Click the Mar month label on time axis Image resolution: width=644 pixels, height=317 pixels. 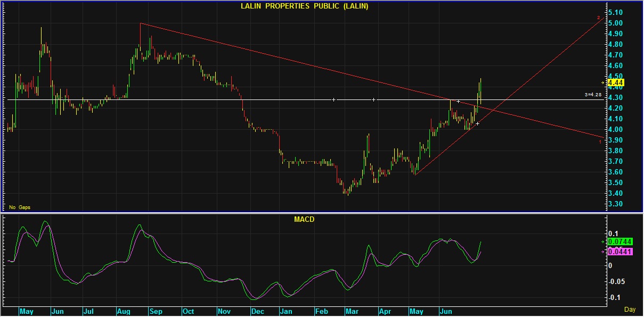pyautogui.click(x=352, y=312)
